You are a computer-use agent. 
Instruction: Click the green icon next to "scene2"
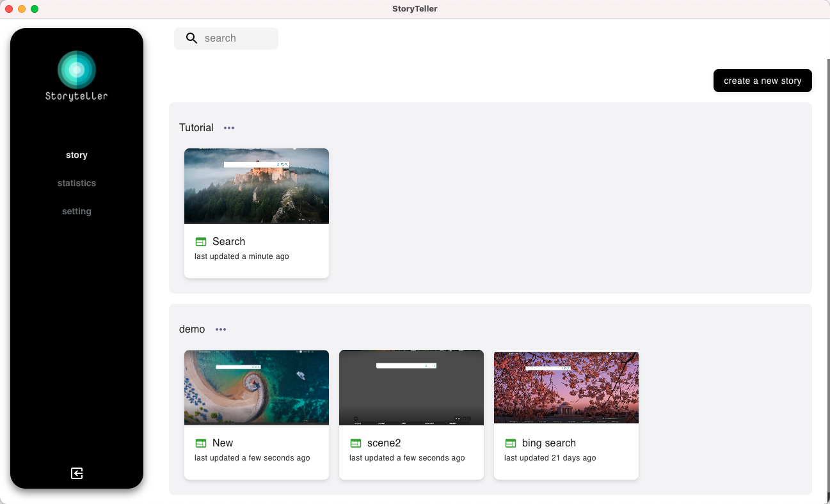pos(356,443)
